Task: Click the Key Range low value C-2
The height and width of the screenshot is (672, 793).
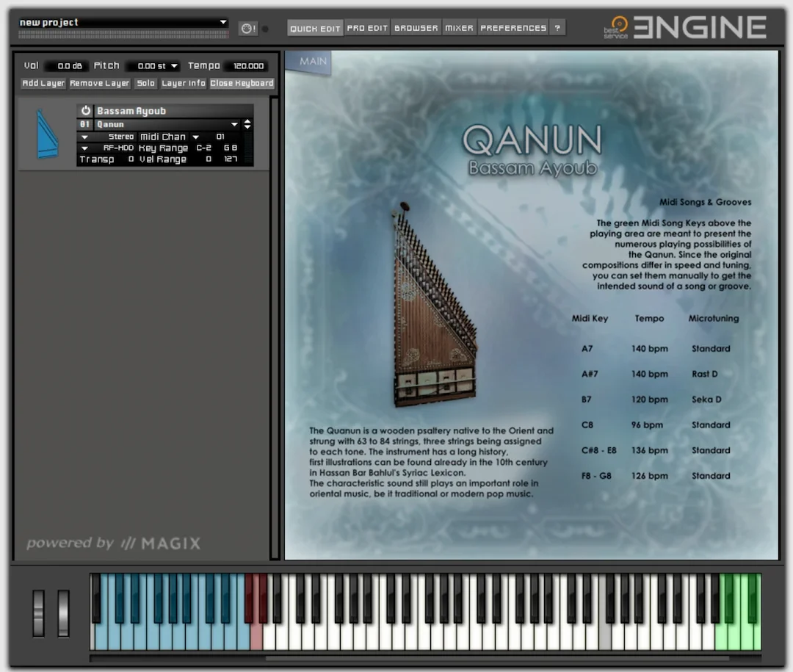Action: [x=204, y=148]
